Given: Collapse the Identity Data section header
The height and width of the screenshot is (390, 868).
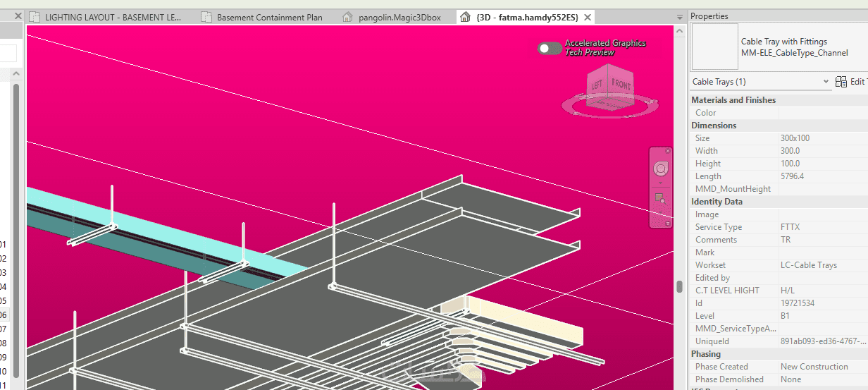Looking at the screenshot, I should coord(778,202).
